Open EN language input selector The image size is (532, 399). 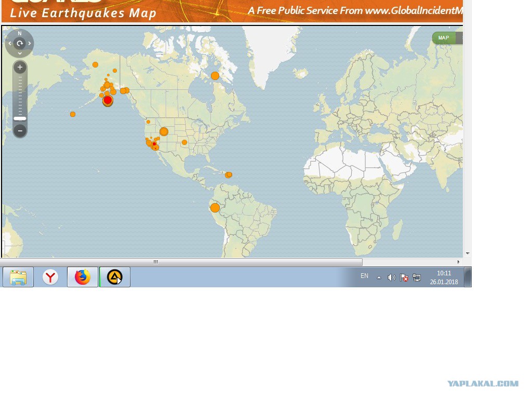tap(364, 276)
